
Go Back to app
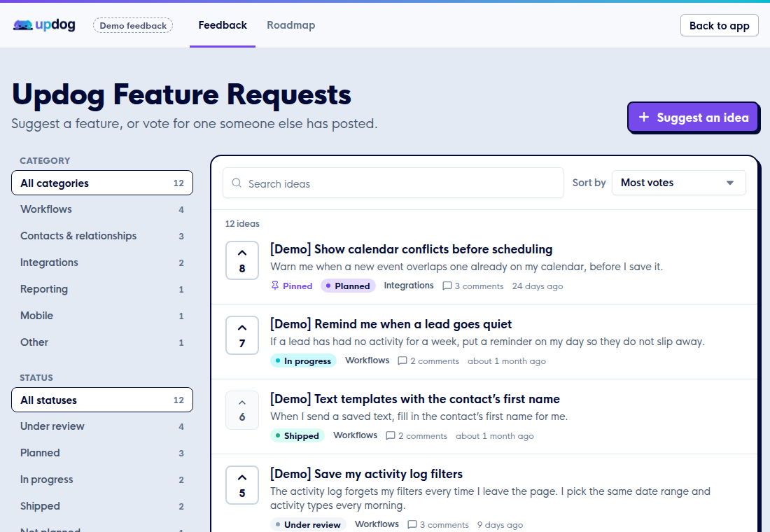720,25
